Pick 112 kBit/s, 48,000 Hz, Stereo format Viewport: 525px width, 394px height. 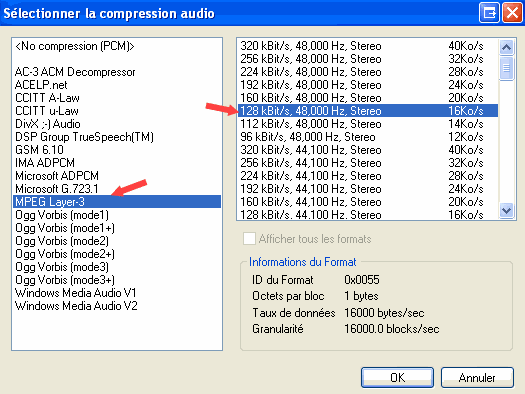[368, 124]
